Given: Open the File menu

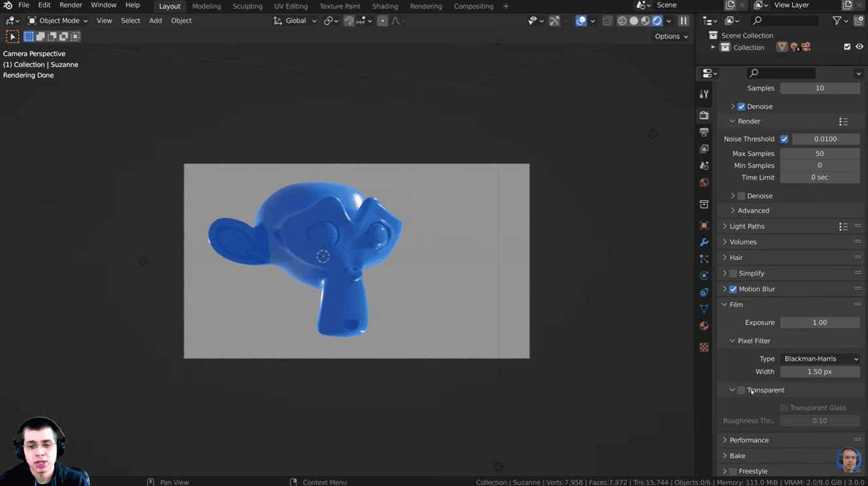Looking at the screenshot, I should (x=24, y=5).
